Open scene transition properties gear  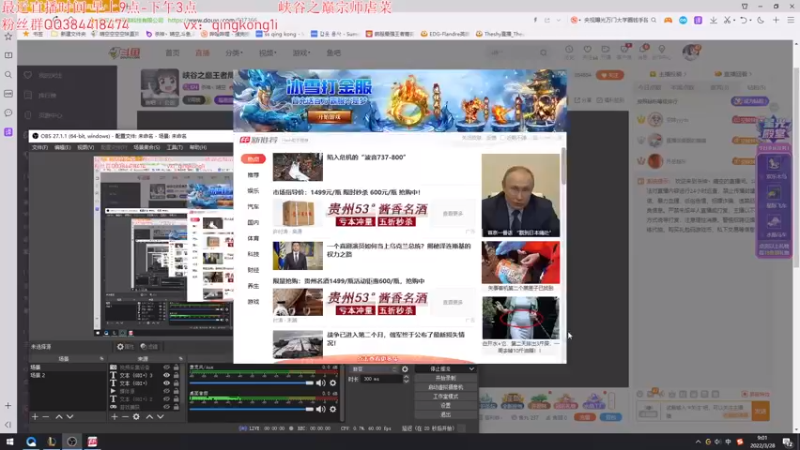pos(405,369)
